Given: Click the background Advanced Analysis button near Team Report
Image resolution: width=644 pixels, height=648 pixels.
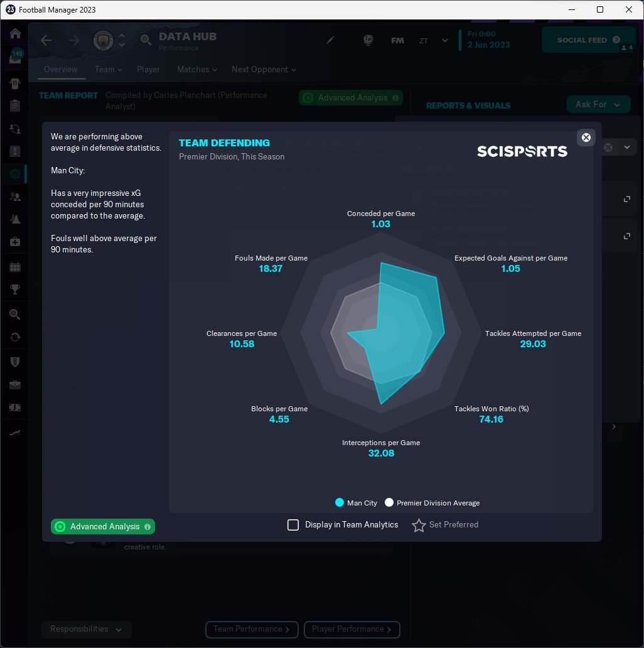Looking at the screenshot, I should [350, 97].
